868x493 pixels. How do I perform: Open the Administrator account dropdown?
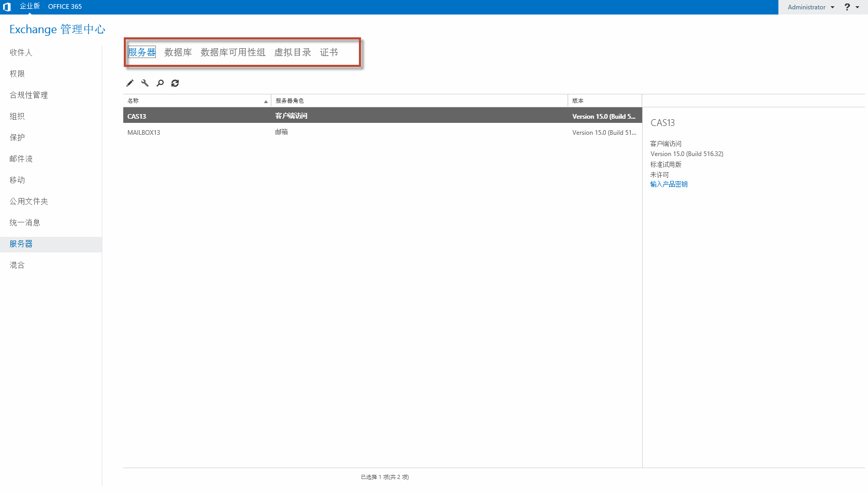(x=811, y=7)
